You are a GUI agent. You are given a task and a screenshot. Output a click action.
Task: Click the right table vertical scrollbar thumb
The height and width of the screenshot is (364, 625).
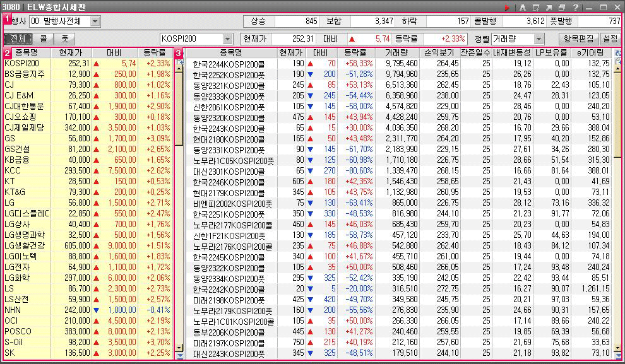tap(618, 114)
